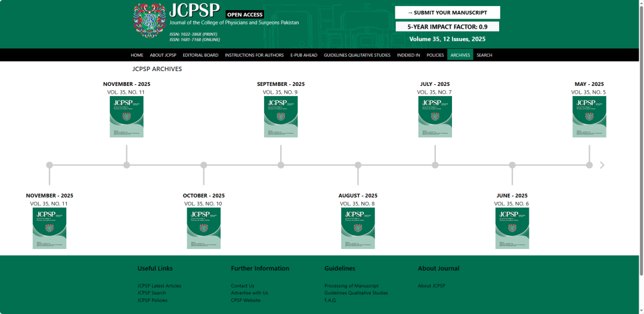Click the May 2025 timeline dot
Viewport: 644px width, 314px height.
pos(589,165)
